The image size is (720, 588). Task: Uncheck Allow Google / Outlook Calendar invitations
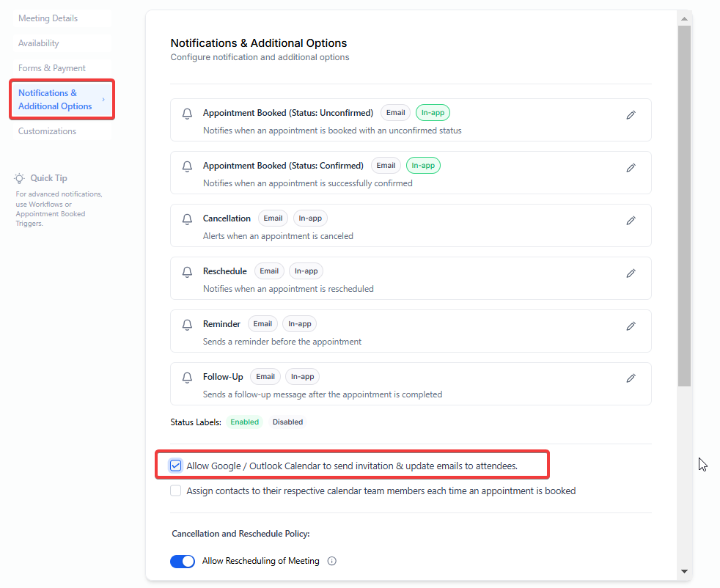tap(176, 466)
